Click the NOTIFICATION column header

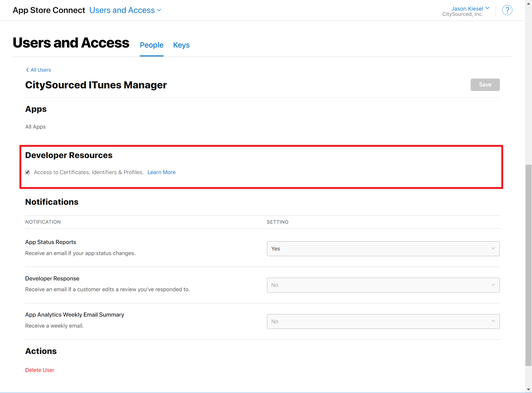click(x=43, y=222)
